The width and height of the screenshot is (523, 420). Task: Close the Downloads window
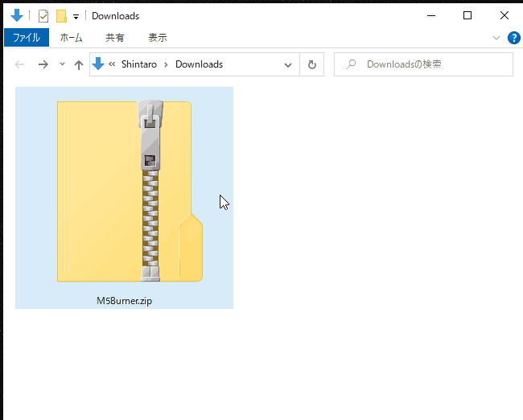(x=504, y=15)
